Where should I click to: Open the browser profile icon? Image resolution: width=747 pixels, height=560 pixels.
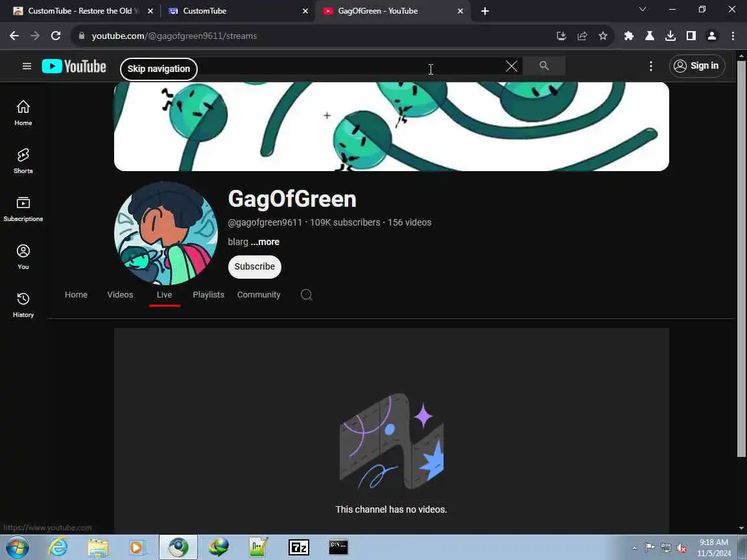click(x=712, y=36)
